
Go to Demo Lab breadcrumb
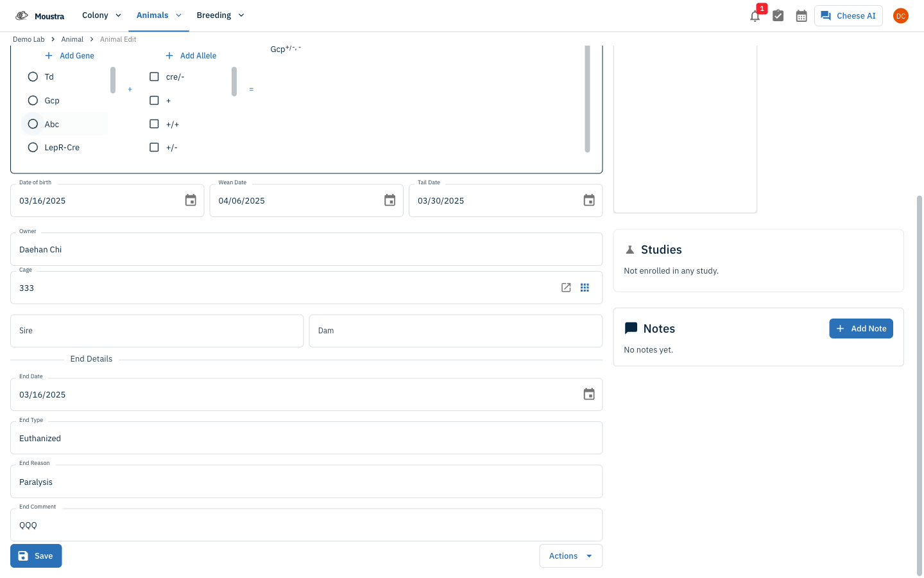[x=29, y=39]
